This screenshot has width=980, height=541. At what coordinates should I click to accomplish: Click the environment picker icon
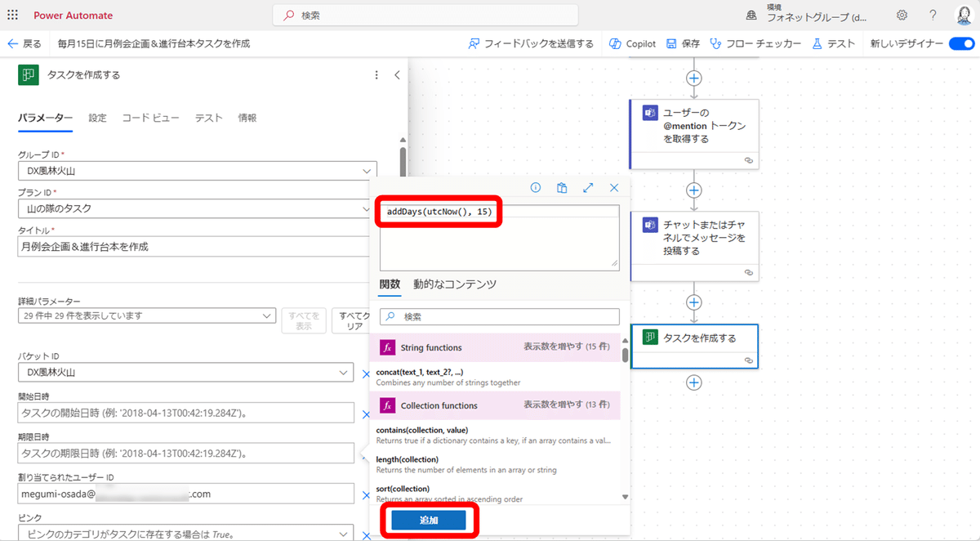pyautogui.click(x=751, y=16)
